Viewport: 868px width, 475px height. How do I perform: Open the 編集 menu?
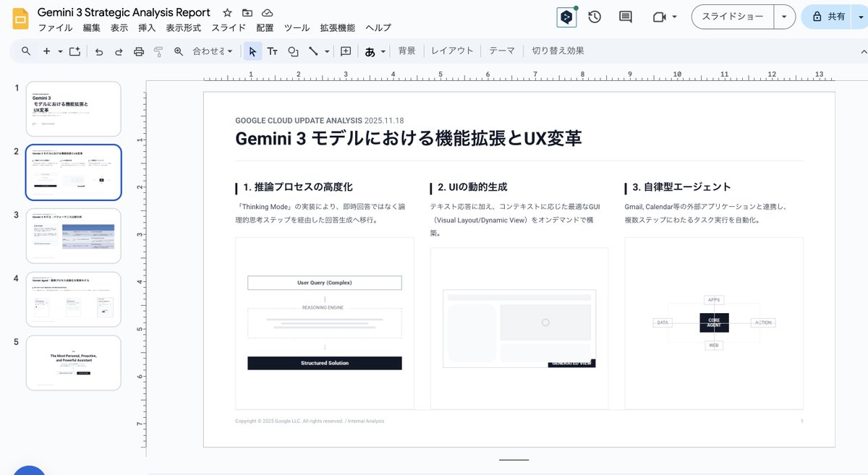coord(92,28)
